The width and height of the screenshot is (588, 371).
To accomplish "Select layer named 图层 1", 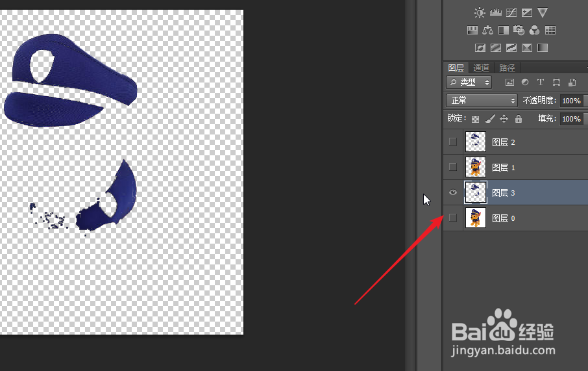I will pos(504,168).
